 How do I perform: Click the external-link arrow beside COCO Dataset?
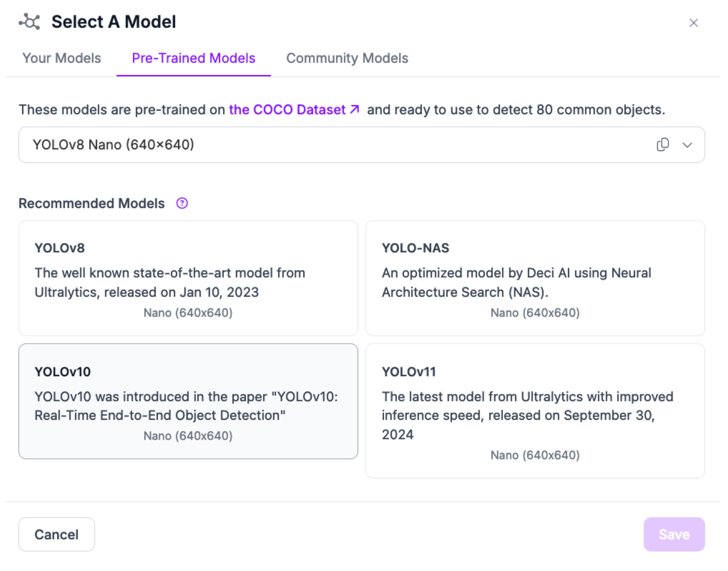click(355, 109)
